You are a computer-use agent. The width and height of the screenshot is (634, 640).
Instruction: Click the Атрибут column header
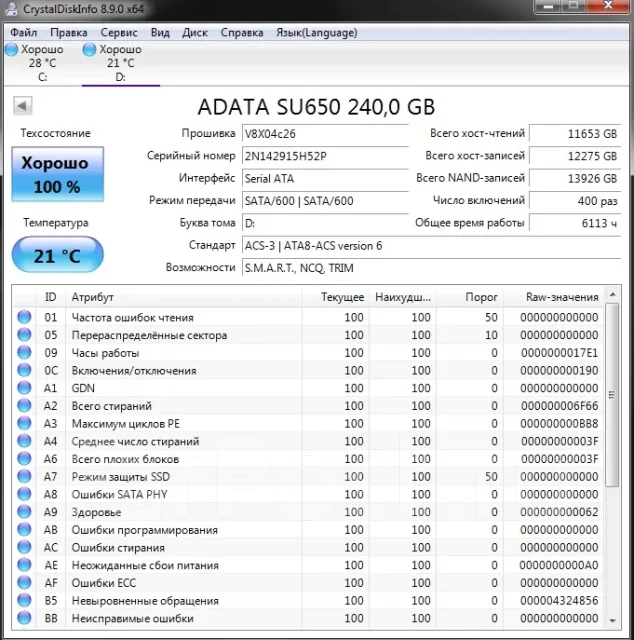click(x=184, y=297)
